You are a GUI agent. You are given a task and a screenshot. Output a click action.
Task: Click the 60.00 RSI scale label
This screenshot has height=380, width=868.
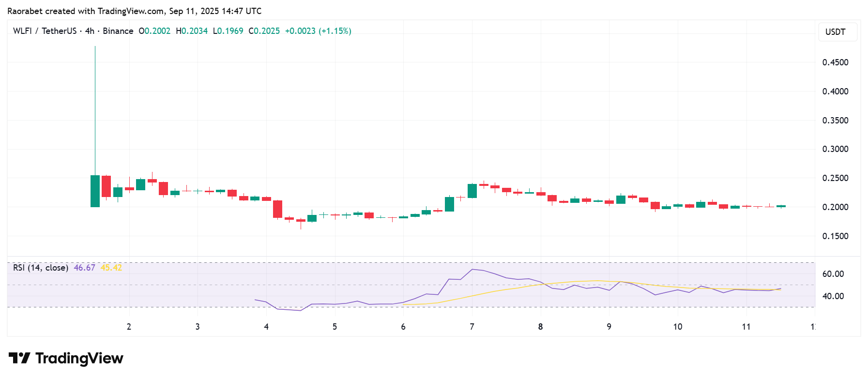(833, 274)
